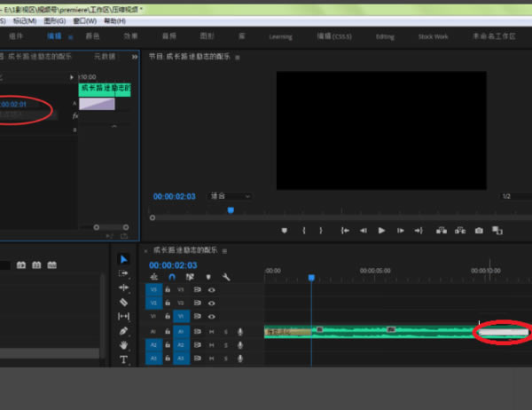Select the Pen tool

point(124,331)
